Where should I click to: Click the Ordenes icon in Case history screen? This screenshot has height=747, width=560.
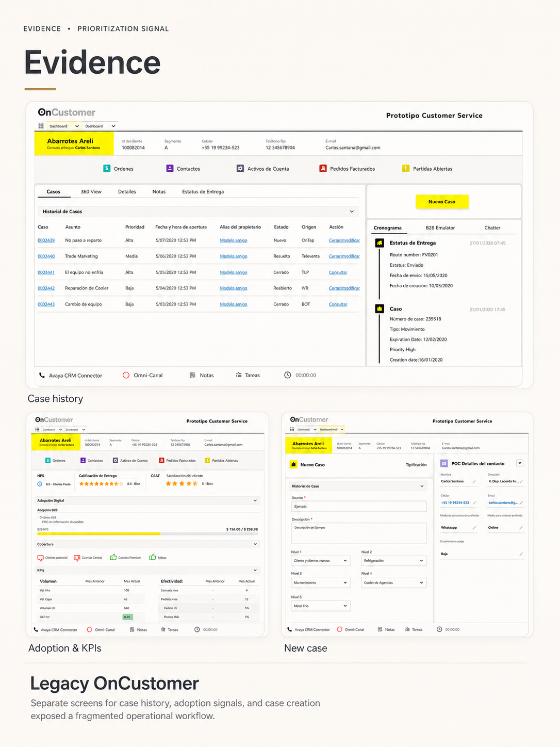[x=107, y=168]
